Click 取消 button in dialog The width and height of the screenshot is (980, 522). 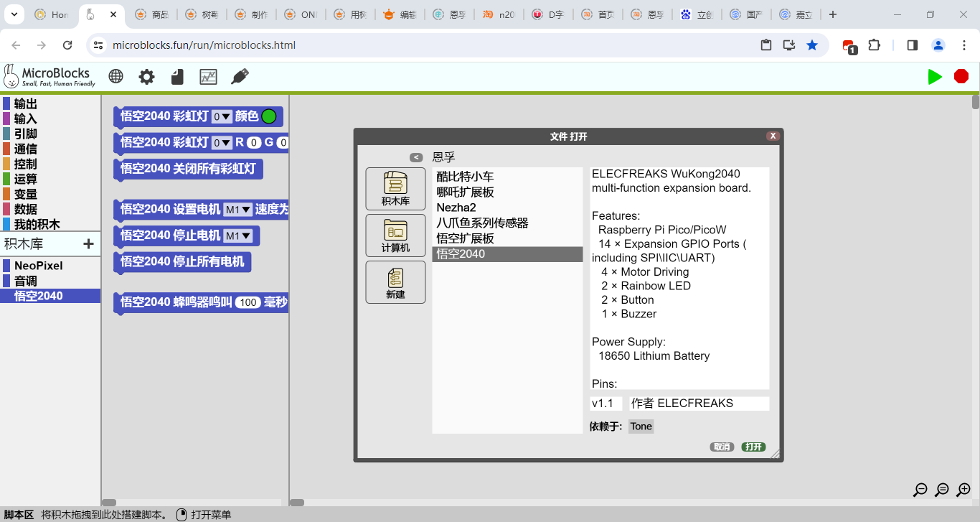722,447
